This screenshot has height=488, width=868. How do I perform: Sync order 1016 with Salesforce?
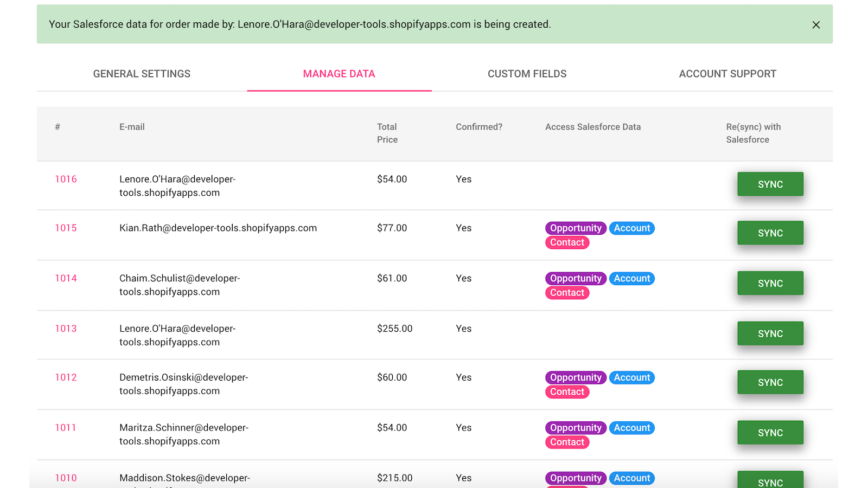point(770,184)
